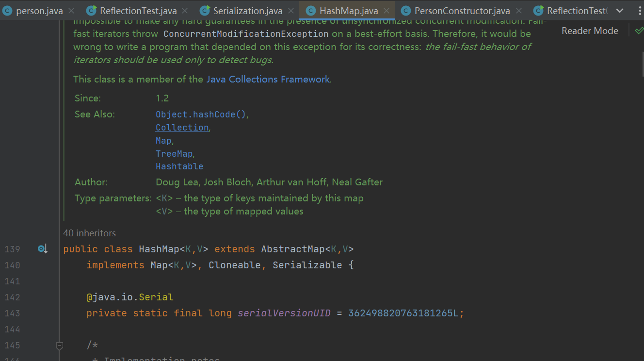Click the class icon on the Serialization.java tab
Viewport: 644px width, 361px height.
click(205, 11)
